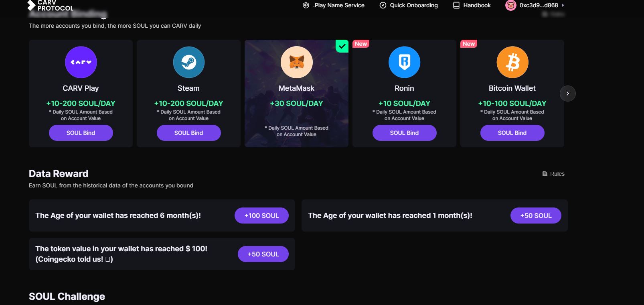Click SOUL Bind under Steam

click(x=188, y=132)
